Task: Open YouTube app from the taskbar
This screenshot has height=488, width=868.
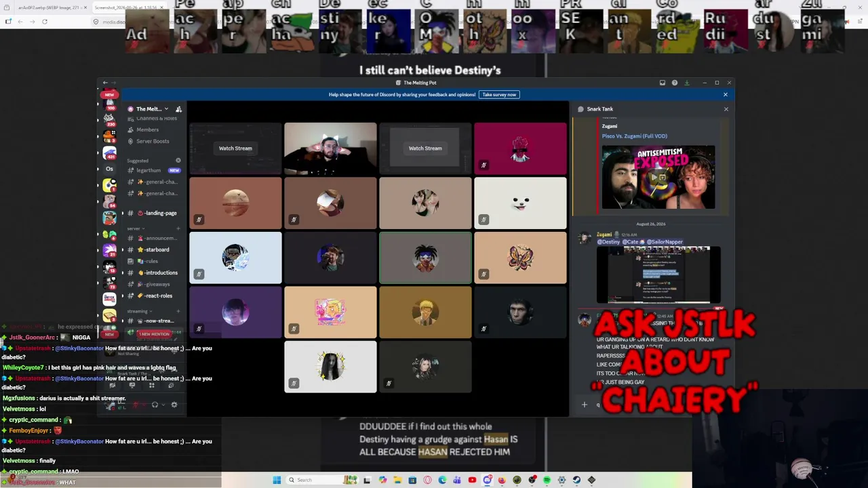Action: (x=472, y=480)
